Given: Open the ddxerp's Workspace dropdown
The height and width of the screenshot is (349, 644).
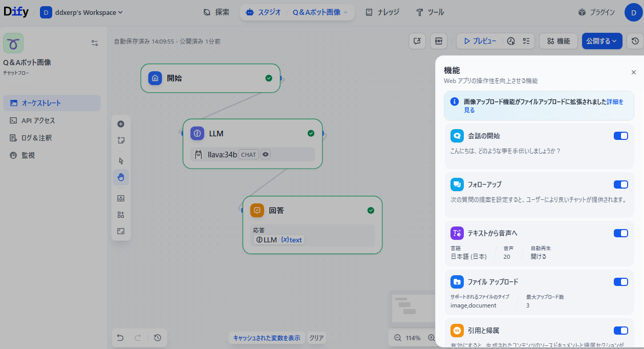Looking at the screenshot, I should (x=82, y=12).
